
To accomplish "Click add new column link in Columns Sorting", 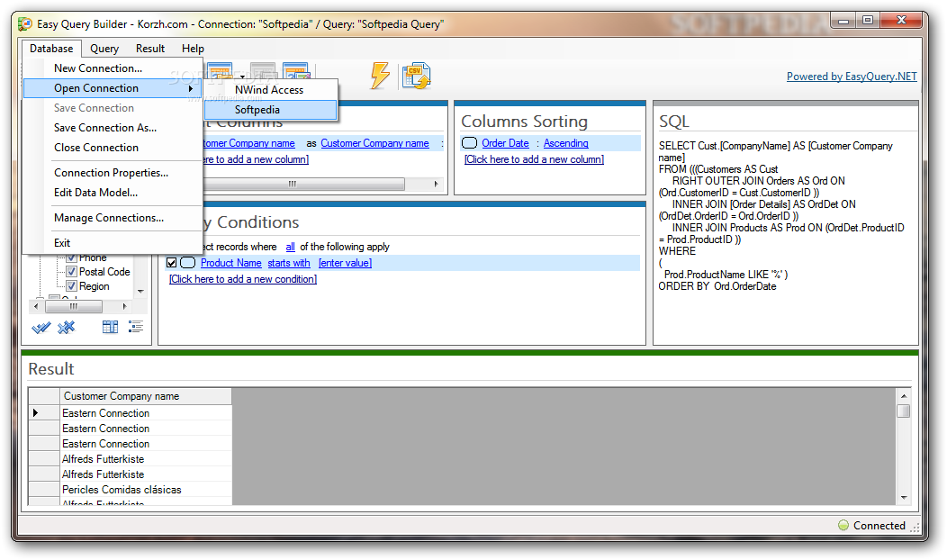I will [x=534, y=159].
